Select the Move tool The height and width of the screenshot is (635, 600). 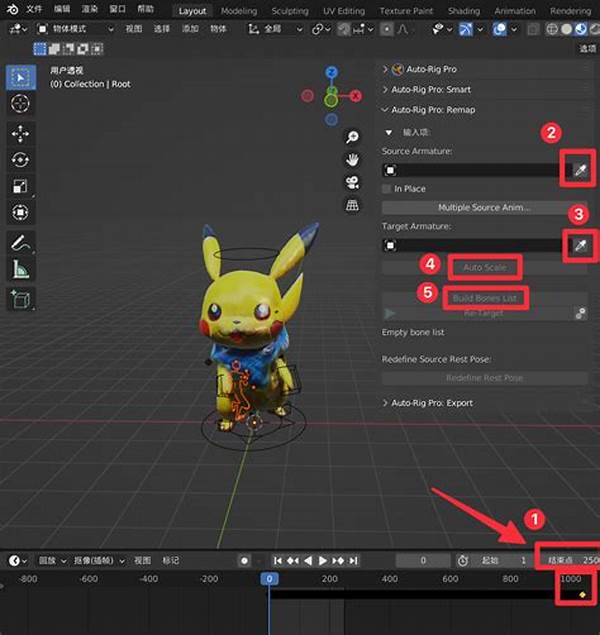point(20,134)
